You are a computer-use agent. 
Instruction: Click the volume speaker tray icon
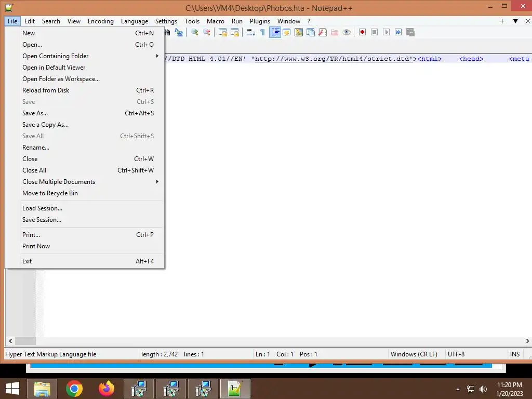(x=483, y=389)
